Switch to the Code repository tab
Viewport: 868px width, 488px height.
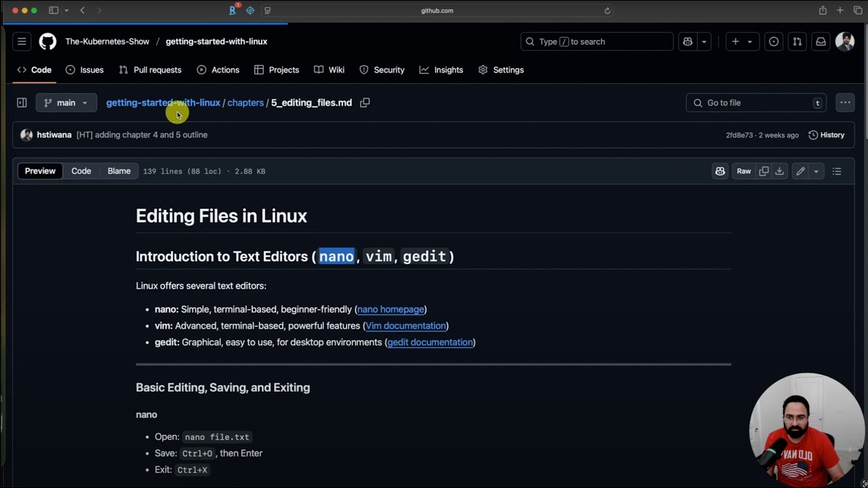pyautogui.click(x=34, y=70)
